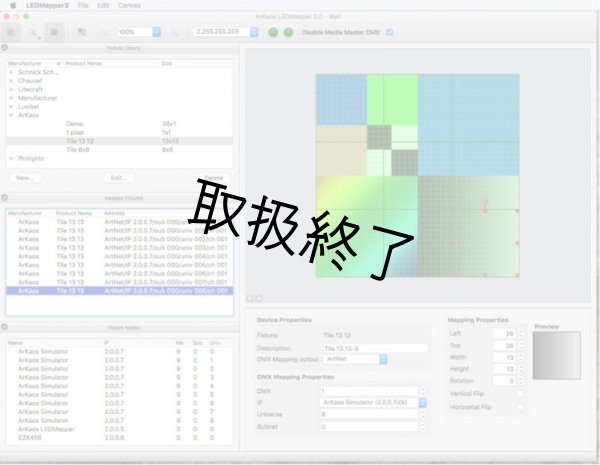Click the Height value stepper
The width and height of the screenshot is (600, 465).
[x=520, y=369]
